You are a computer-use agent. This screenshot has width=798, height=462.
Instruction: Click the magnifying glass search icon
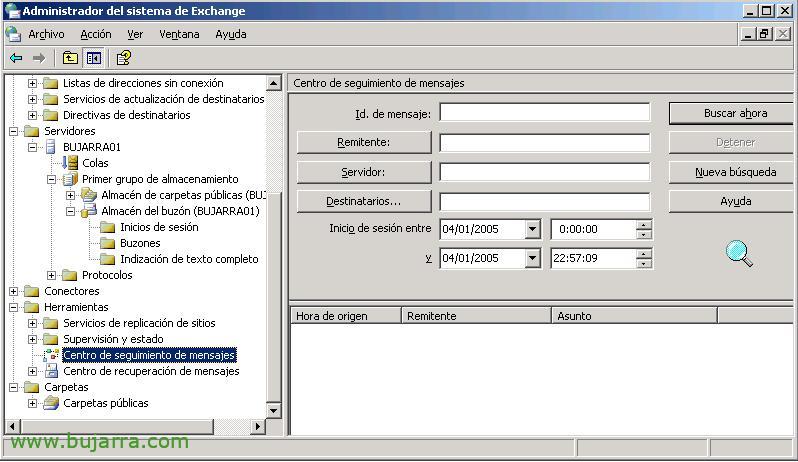[x=739, y=254]
